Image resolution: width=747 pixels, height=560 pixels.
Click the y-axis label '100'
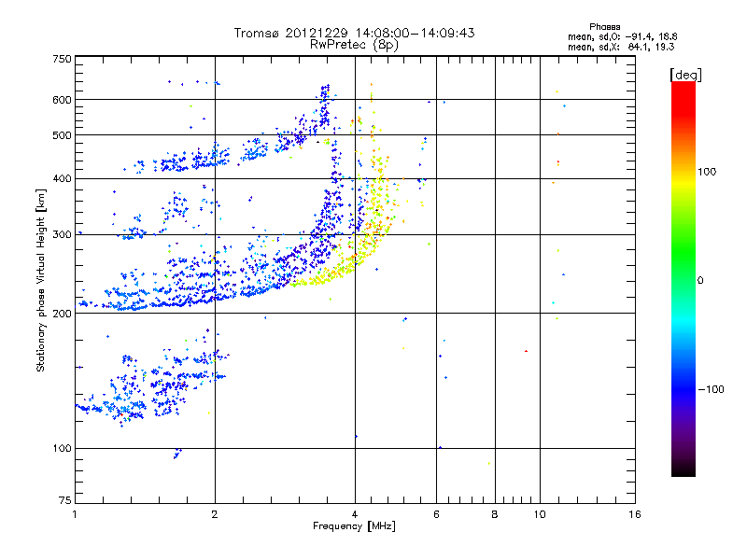coord(62,448)
